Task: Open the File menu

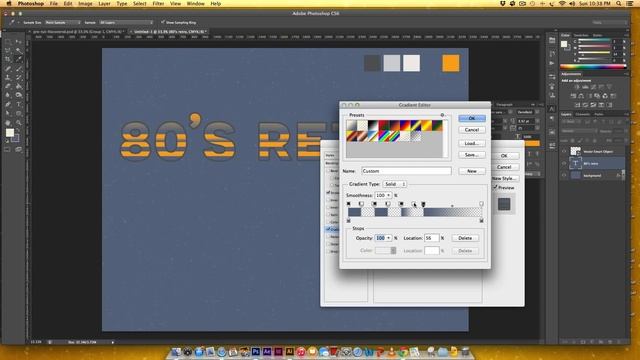Action: click(x=53, y=4)
